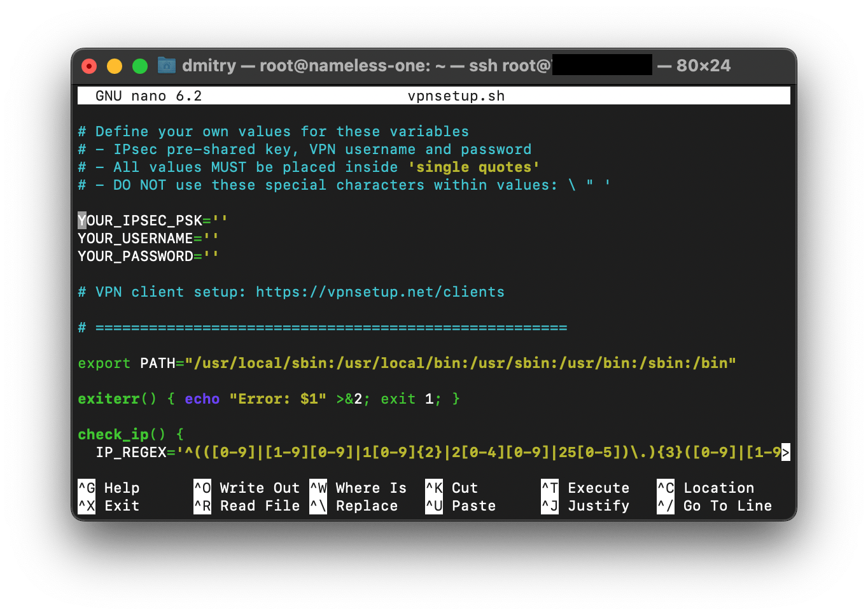This screenshot has width=868, height=615.
Task: Click the vpnsetup.net/clients URL
Action: [x=380, y=292]
